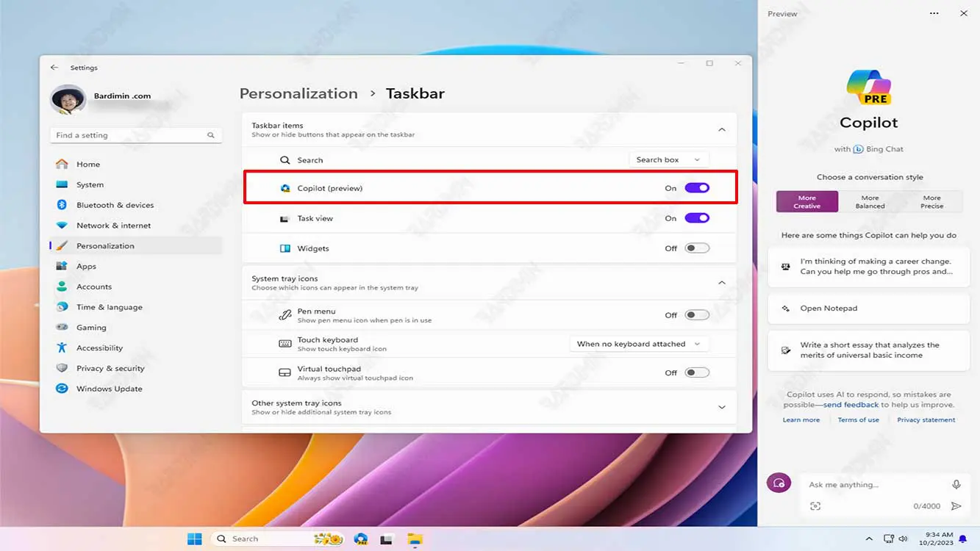Enable the Virtual touchpad toggle
The width and height of the screenshot is (980, 551).
[x=697, y=372]
